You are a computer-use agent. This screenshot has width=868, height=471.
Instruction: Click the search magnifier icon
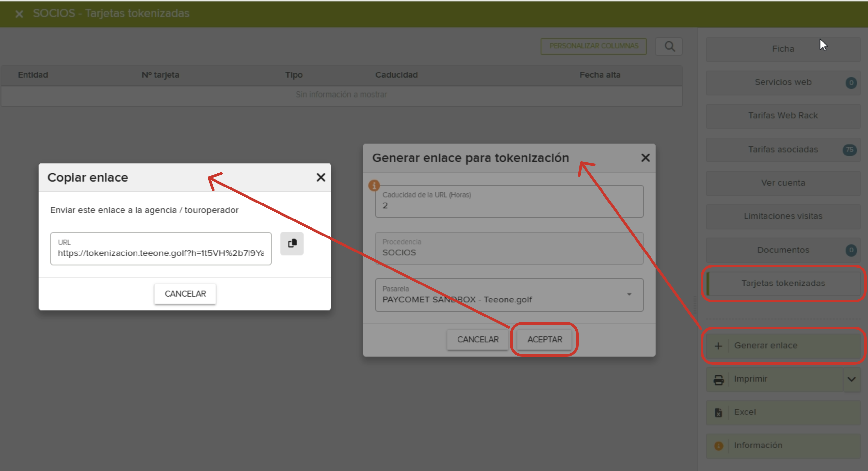click(669, 46)
